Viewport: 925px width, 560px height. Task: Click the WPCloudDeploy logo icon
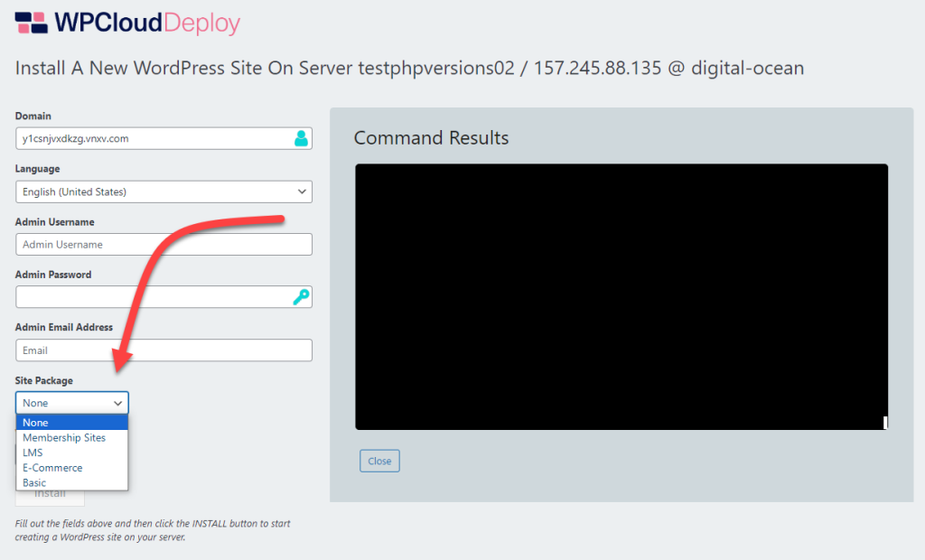point(32,23)
